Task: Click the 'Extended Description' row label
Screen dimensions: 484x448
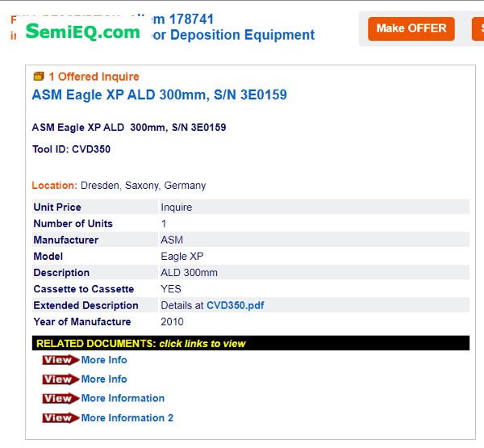Action: [x=86, y=305]
